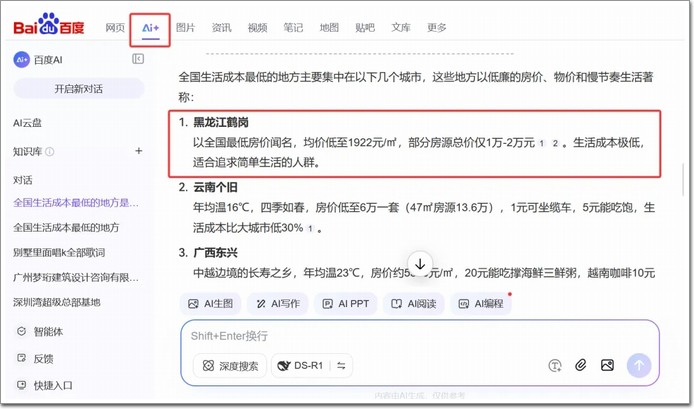Collapse the sidebar with the panel icon
The image size is (694, 409).
pos(138,60)
